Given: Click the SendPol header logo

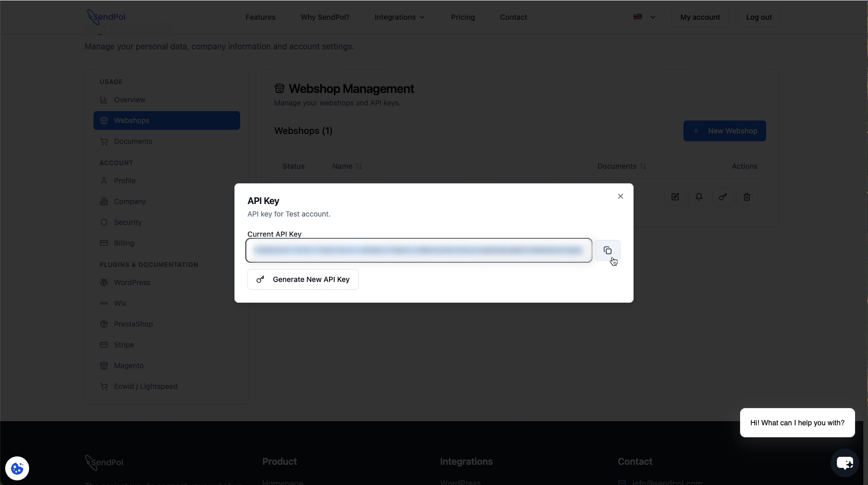Looking at the screenshot, I should 107,17.
